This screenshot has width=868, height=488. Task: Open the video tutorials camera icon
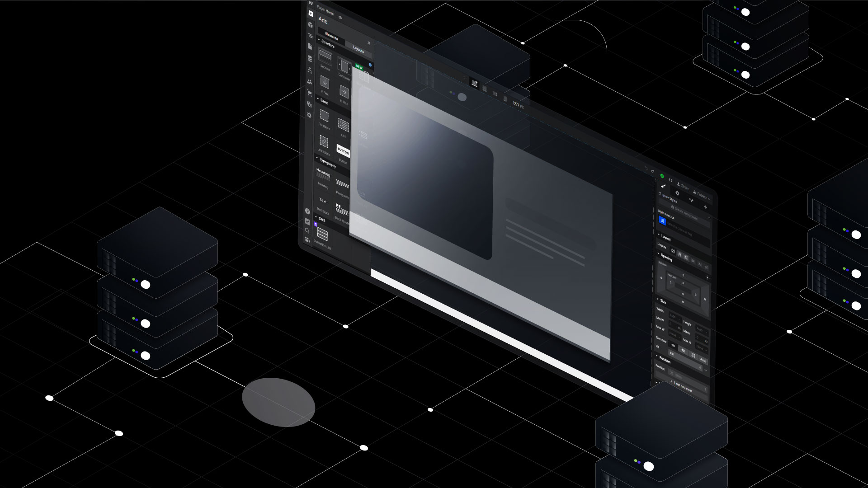coord(307,239)
